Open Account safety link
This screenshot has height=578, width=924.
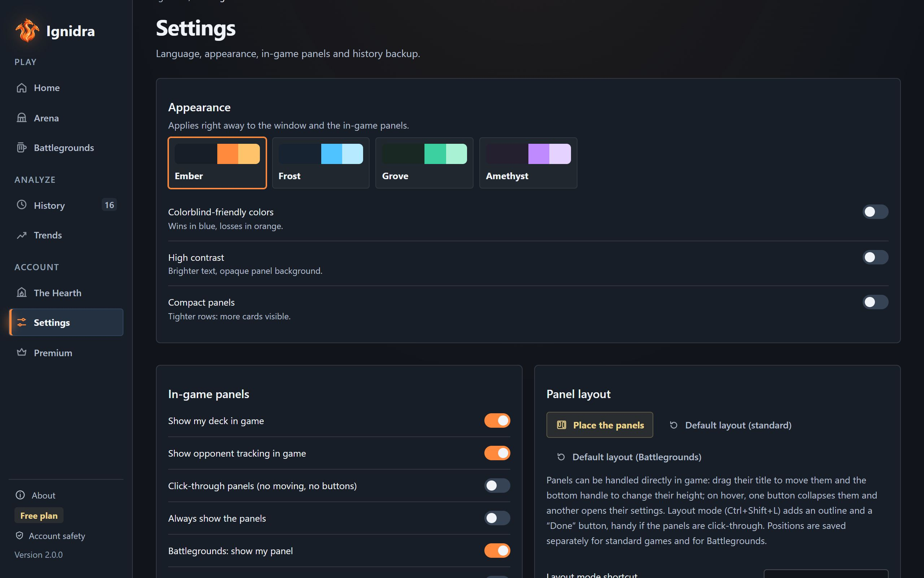click(50, 536)
